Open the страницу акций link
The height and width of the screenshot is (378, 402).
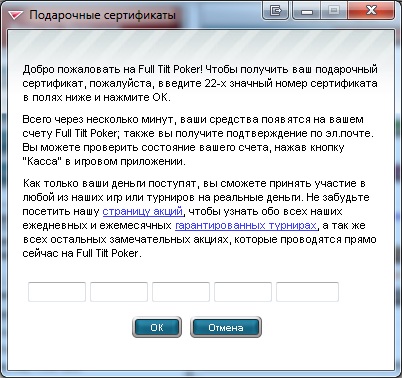143,212
